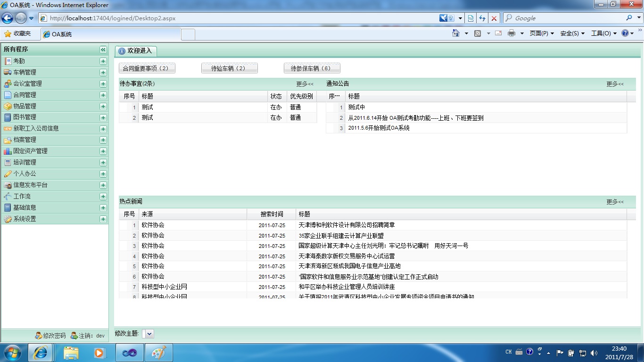Click the 个人办公 pencil icon

pos(8,173)
